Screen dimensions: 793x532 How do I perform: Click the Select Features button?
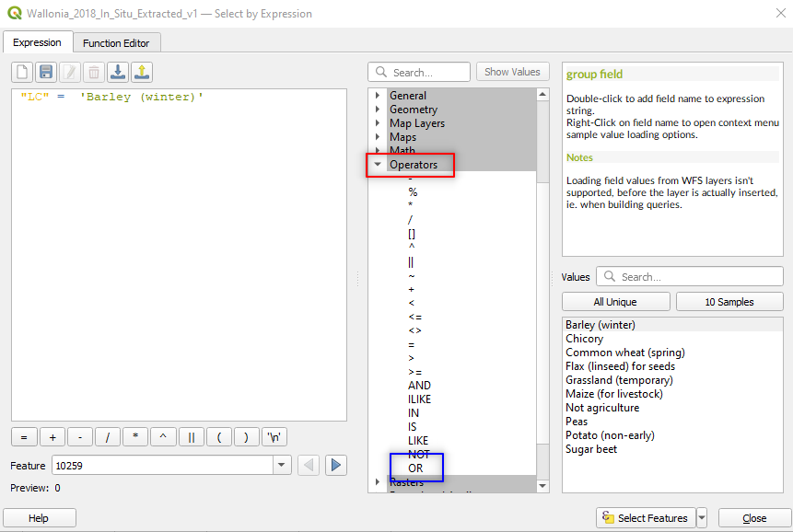tap(646, 518)
